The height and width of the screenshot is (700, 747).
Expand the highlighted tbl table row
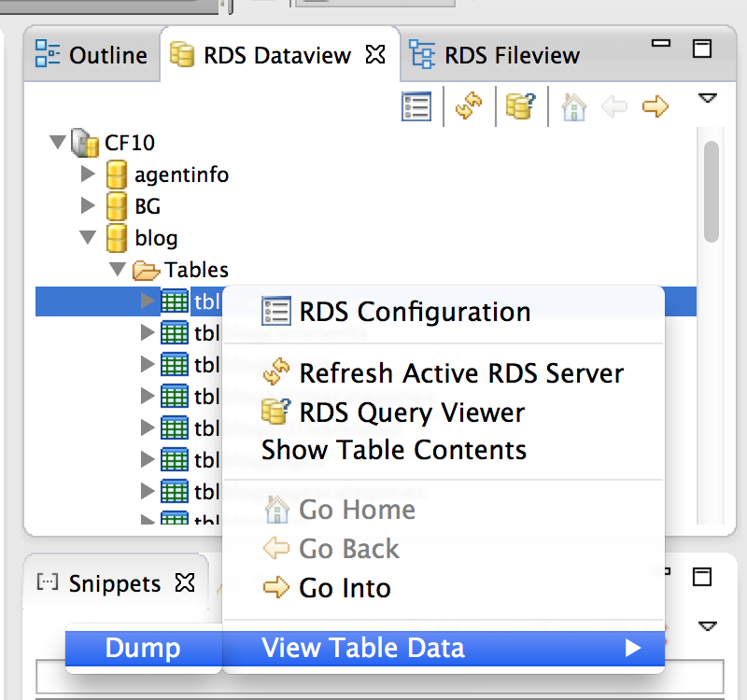pos(148,301)
